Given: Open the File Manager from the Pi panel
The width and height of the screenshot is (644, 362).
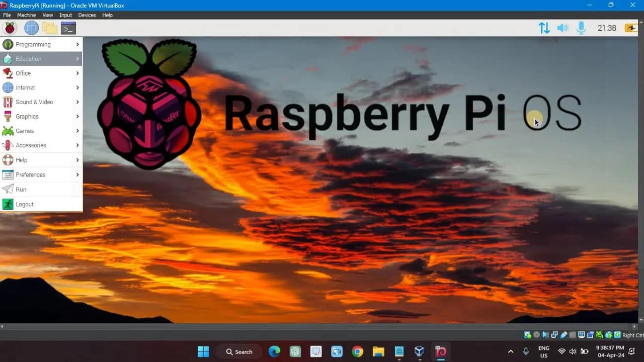Looking at the screenshot, I should [x=50, y=28].
